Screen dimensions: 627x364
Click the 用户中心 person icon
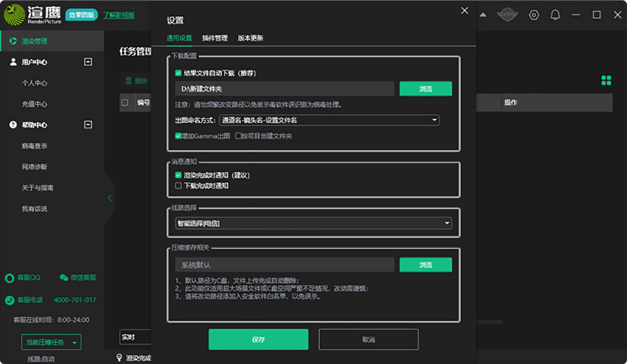coord(13,62)
